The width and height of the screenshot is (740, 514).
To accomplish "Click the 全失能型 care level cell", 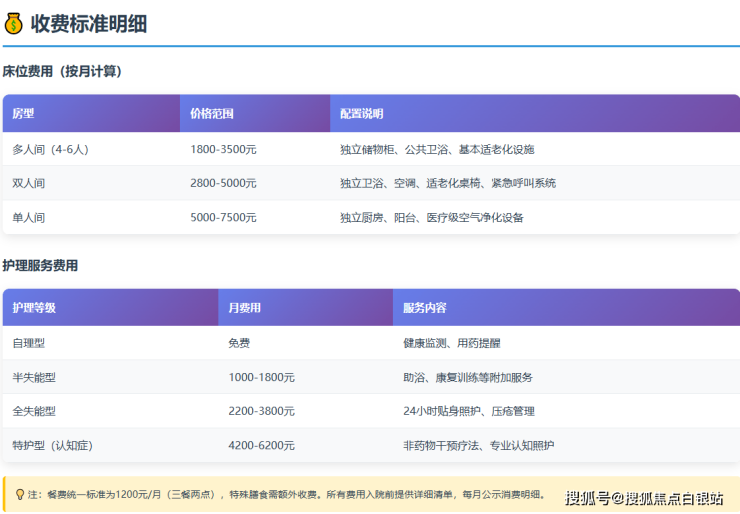I will point(34,411).
